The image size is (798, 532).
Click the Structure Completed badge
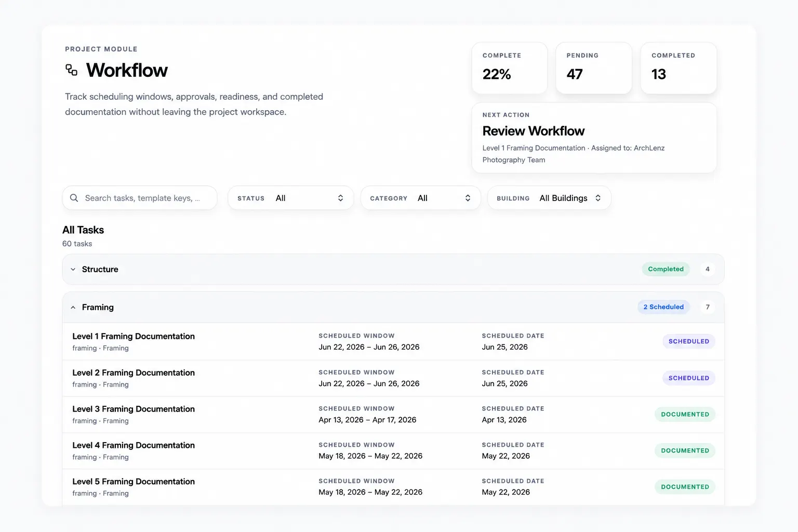coord(666,269)
